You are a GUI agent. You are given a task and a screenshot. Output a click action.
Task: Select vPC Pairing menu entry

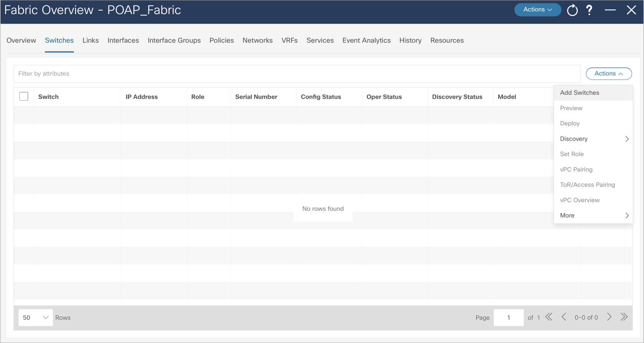point(593,170)
